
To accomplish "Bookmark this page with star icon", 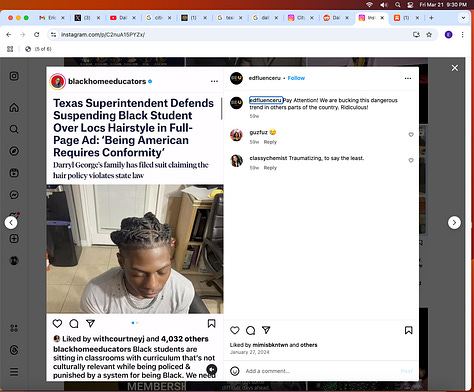I will 429,34.
